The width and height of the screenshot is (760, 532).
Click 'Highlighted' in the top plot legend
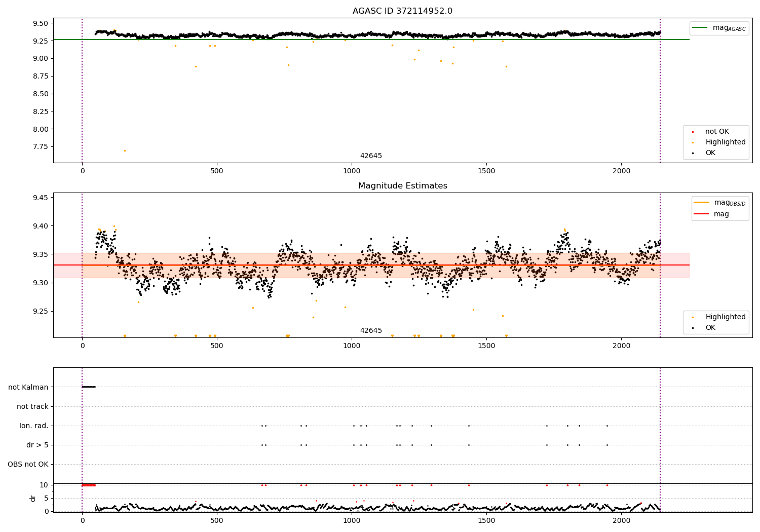726,142
